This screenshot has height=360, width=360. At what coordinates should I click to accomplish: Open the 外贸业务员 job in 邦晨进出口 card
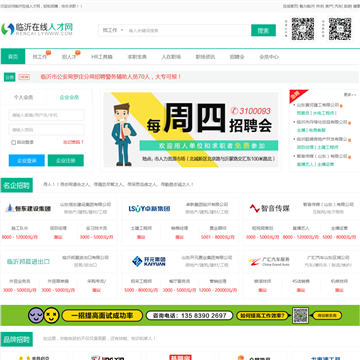point(20,281)
